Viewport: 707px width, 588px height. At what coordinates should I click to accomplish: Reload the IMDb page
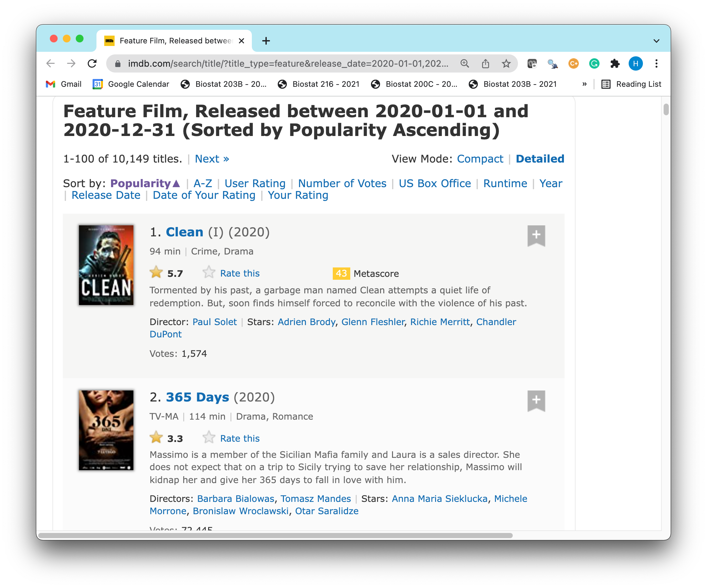click(92, 64)
